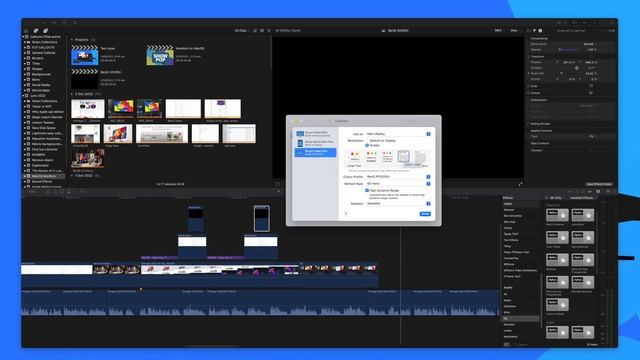Click the timeline playhead line
Screen dimensions: 640x360
(x=400, y=286)
